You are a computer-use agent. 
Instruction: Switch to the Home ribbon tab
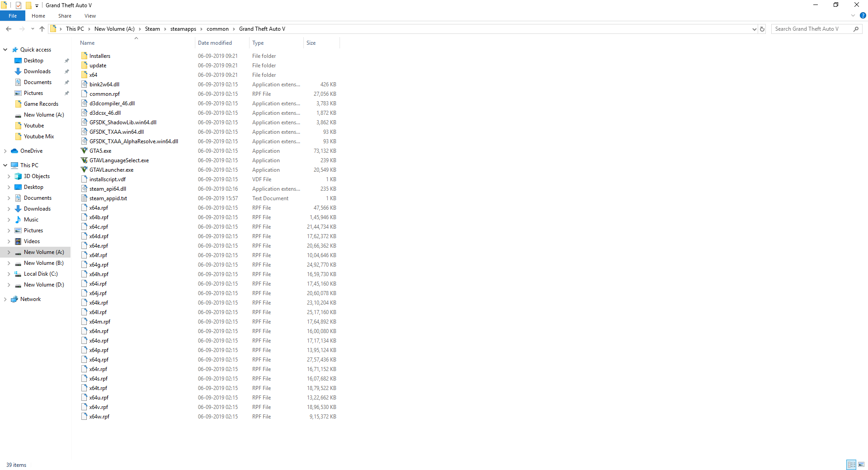pyautogui.click(x=38, y=16)
